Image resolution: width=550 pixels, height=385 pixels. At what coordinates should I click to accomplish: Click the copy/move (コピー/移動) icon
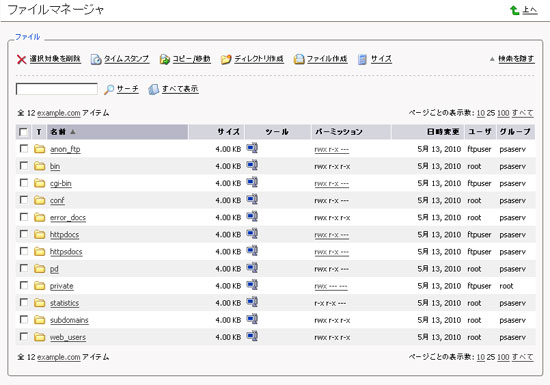[x=165, y=59]
